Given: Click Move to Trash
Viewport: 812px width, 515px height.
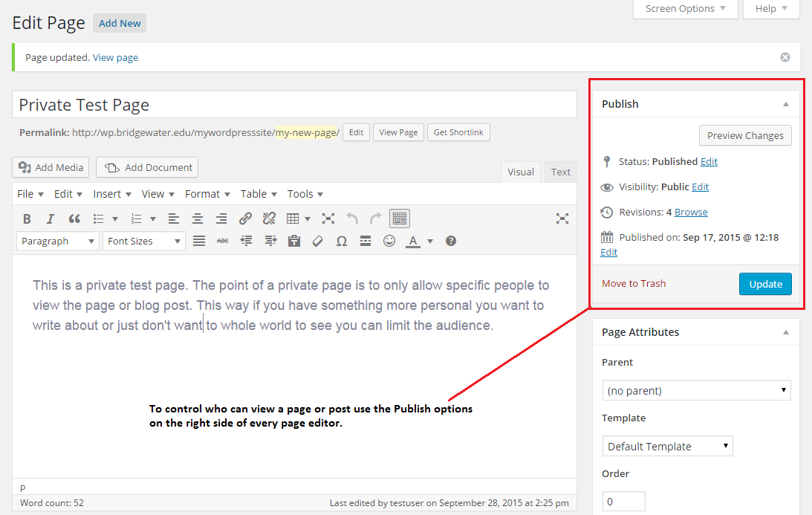Looking at the screenshot, I should [634, 283].
